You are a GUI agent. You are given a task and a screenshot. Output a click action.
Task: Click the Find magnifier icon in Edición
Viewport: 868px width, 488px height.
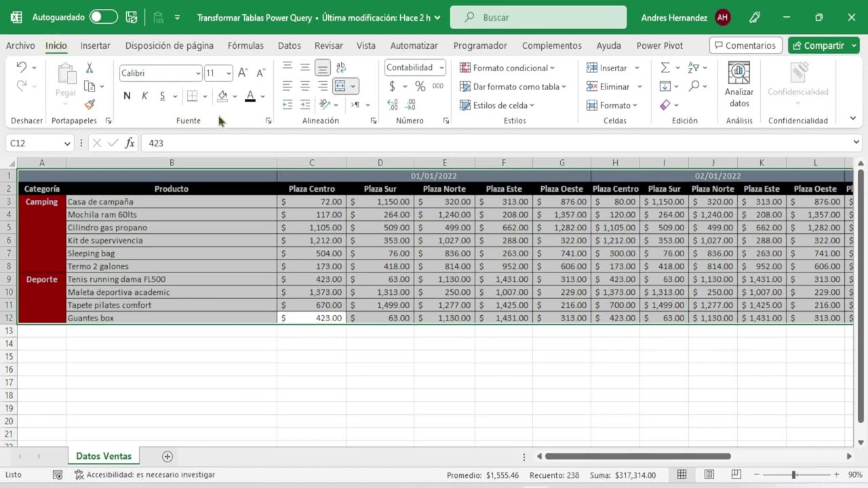(x=694, y=86)
